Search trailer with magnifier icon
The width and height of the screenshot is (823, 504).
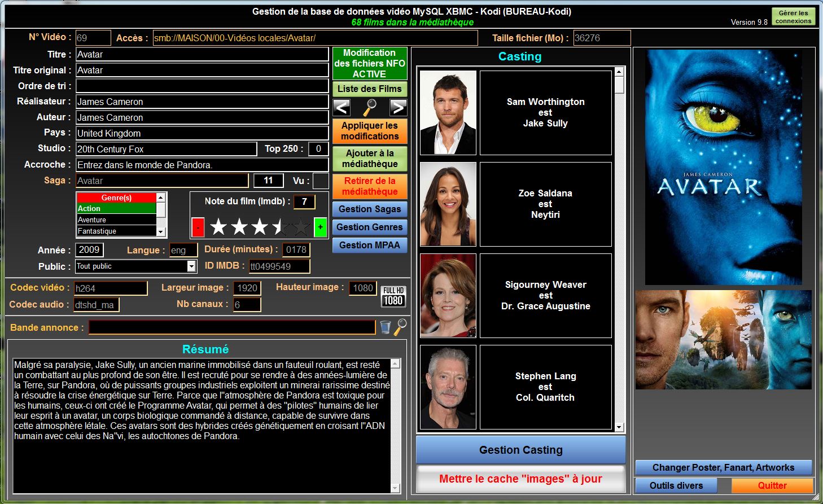(x=400, y=327)
